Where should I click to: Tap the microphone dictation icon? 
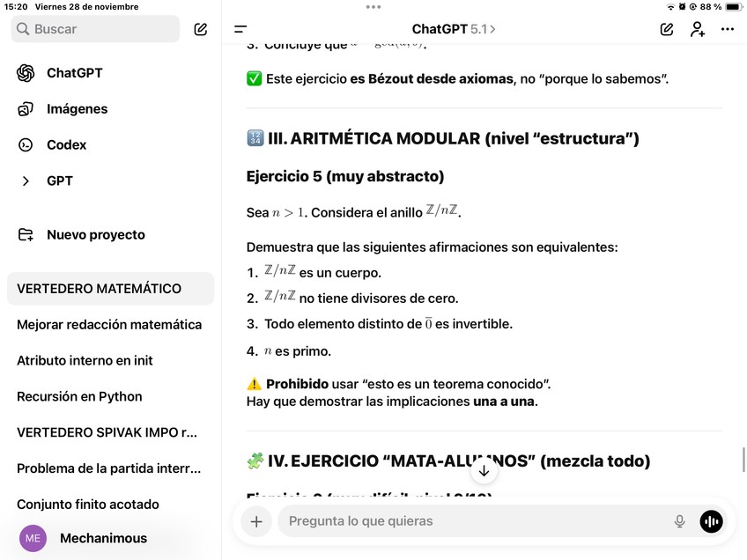pos(679,521)
